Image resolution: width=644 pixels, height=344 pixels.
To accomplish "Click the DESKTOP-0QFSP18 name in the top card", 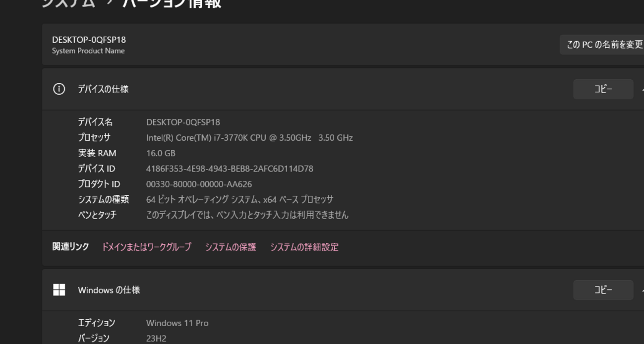I will 89,40.
